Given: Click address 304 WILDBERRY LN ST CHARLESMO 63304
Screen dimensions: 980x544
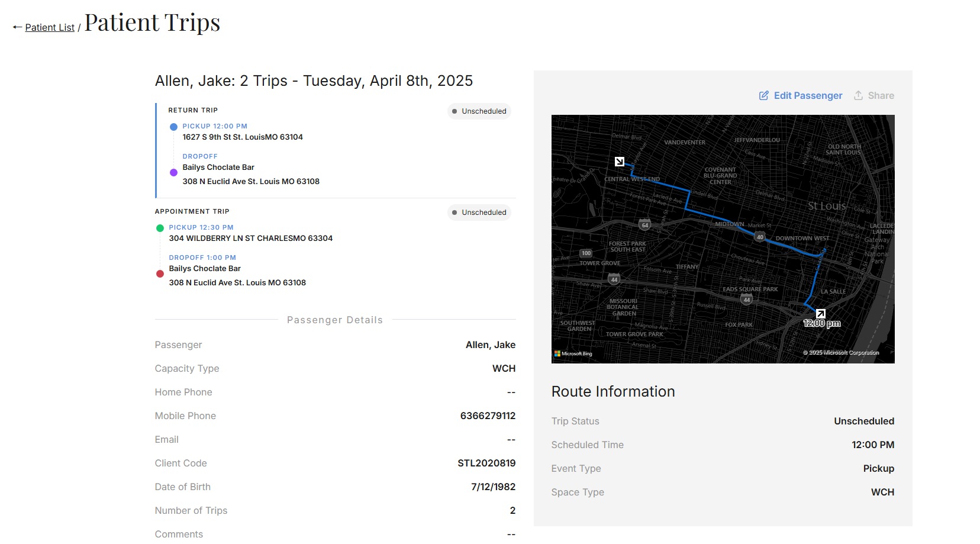Looking at the screenshot, I should [251, 238].
